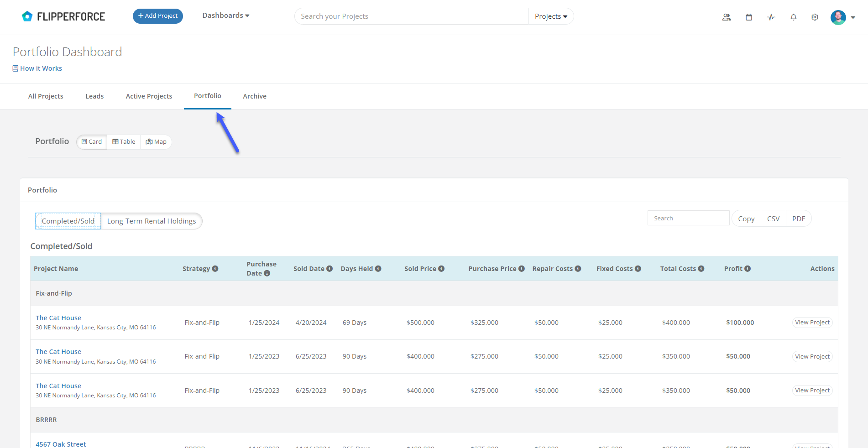Select the Portfolio tab

(x=208, y=96)
